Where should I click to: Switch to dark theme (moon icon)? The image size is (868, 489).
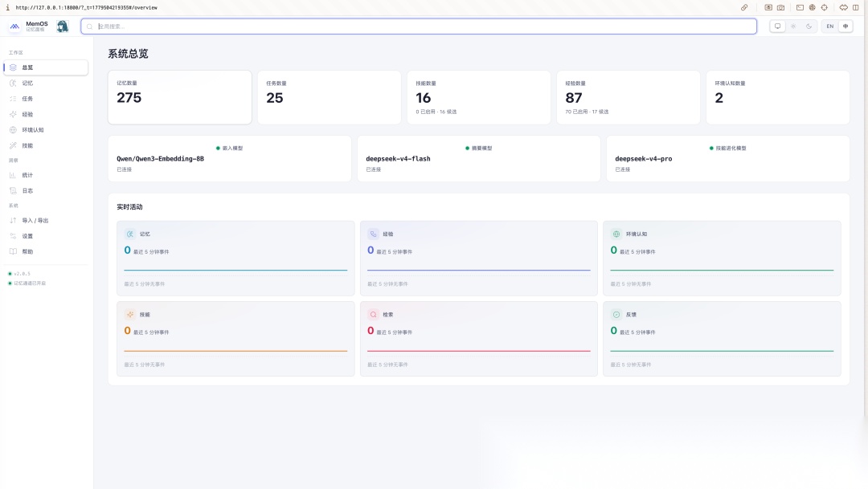tap(809, 26)
